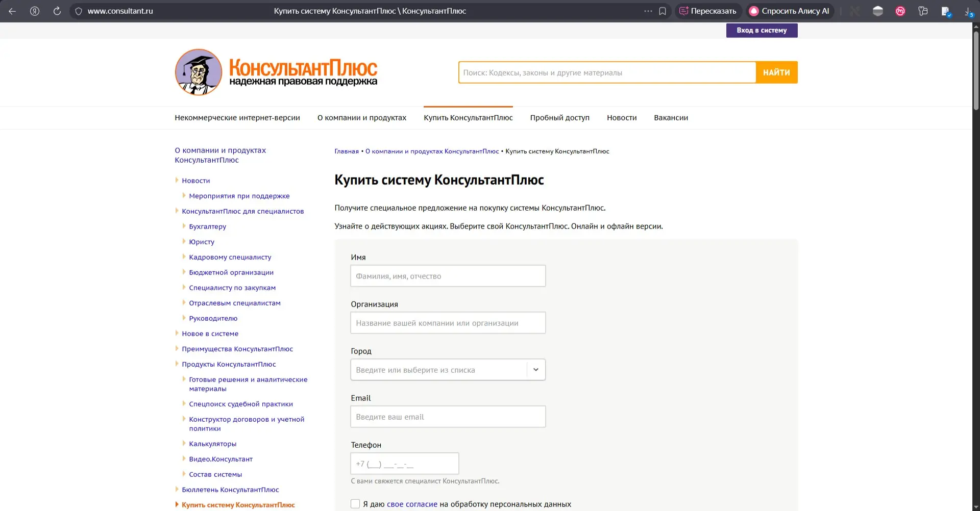Click Спросить Алису AI button
Image resolution: width=980 pixels, height=511 pixels.
789,11
